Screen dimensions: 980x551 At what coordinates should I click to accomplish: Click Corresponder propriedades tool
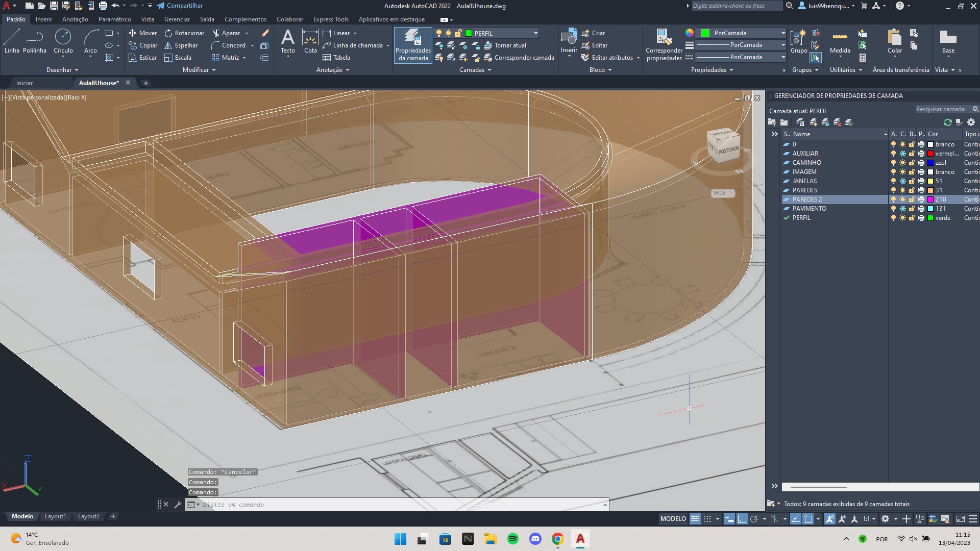click(x=664, y=45)
